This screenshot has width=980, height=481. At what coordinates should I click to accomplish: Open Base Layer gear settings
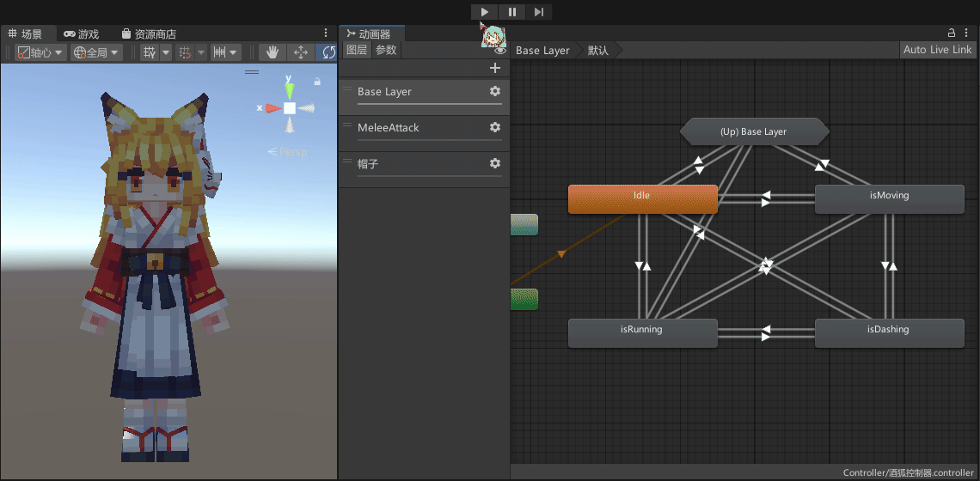tap(495, 91)
